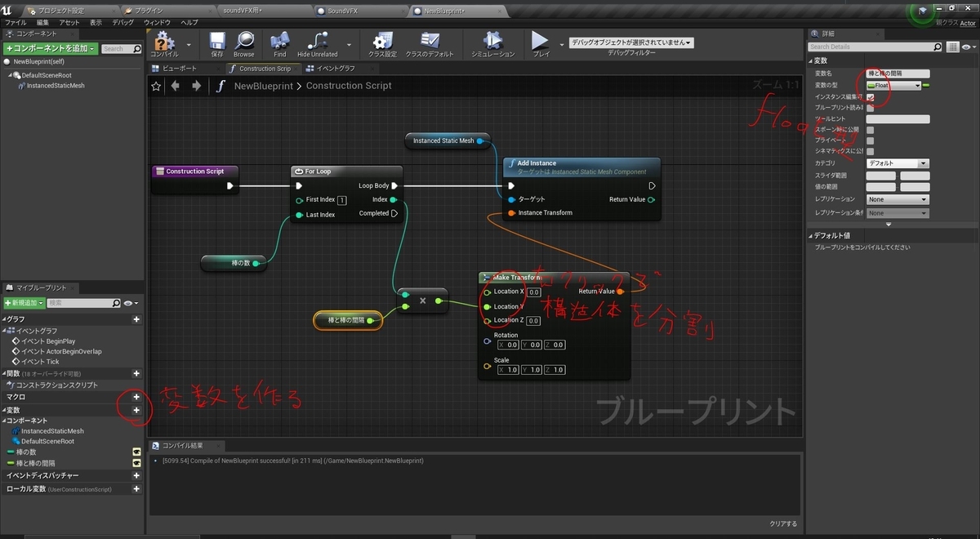The height and width of the screenshot is (539, 980).
Task: Open クラスのデフォルト class defaults
Action: (430, 41)
